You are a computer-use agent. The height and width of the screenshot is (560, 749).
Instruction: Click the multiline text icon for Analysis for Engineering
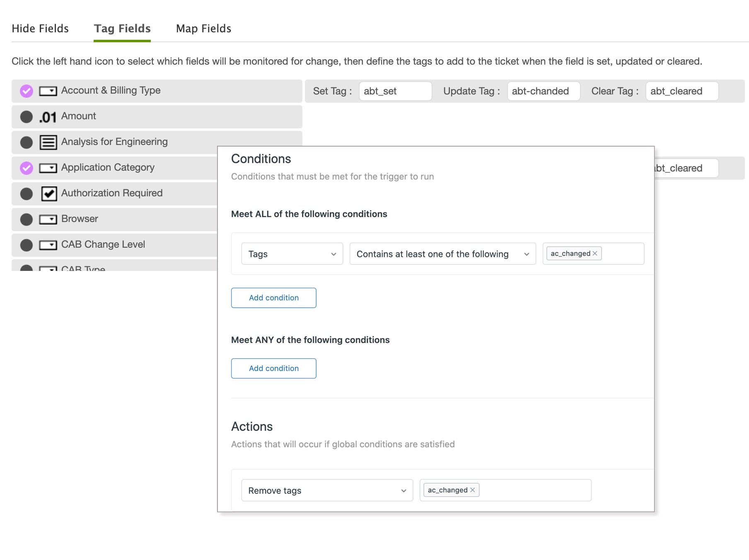[x=48, y=142]
